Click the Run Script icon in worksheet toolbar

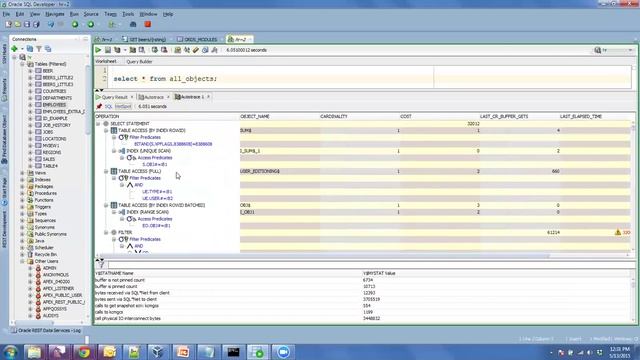pyautogui.click(x=108, y=50)
